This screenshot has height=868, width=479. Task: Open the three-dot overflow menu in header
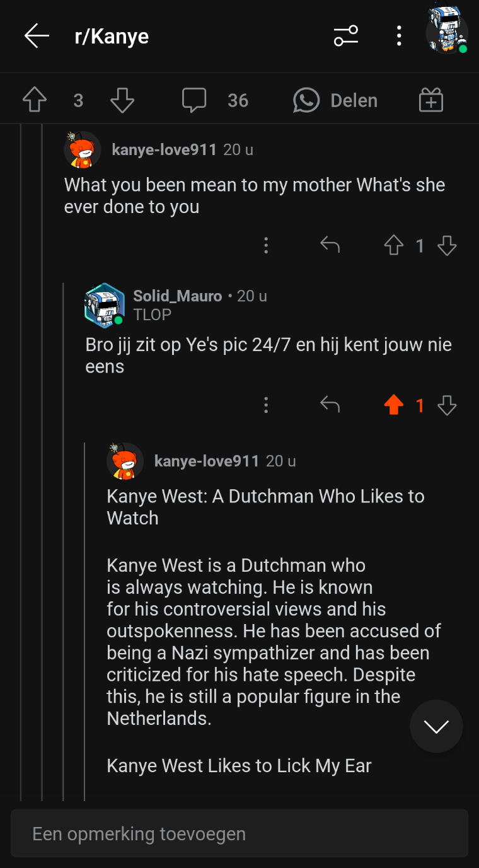(399, 36)
